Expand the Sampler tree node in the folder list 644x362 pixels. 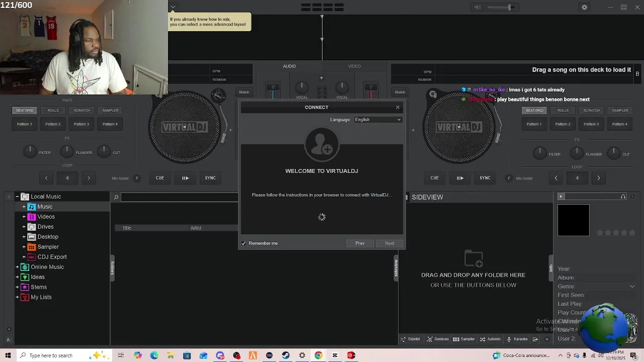tap(24, 247)
